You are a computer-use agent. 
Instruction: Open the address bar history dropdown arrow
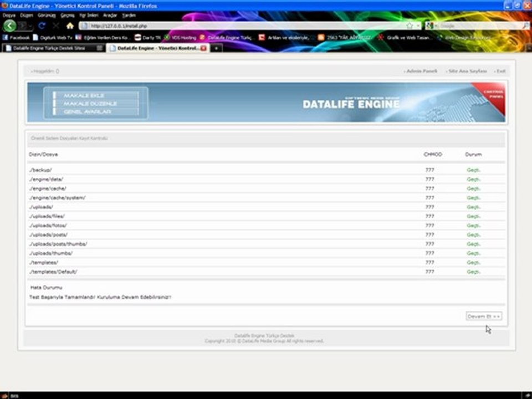418,26
